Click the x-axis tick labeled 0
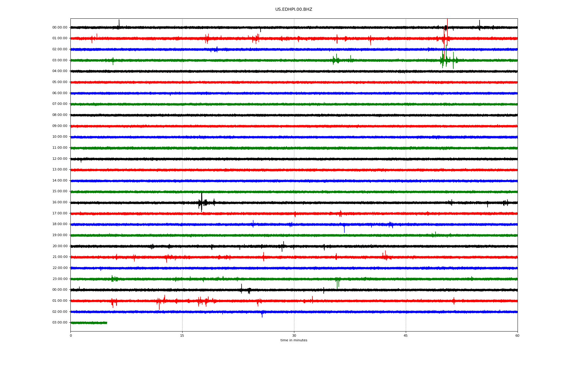This screenshot has width=588, height=368. tap(71, 336)
